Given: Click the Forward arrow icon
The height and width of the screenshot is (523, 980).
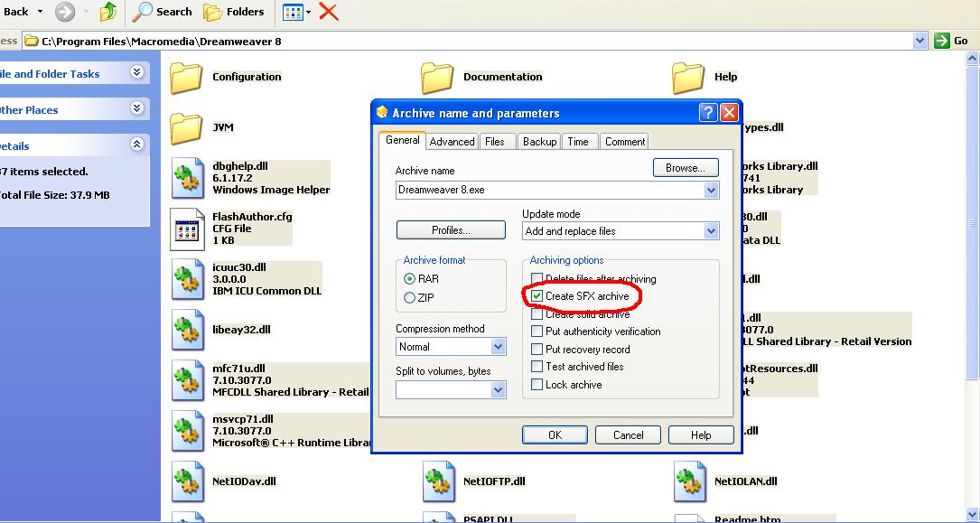Looking at the screenshot, I should [65, 11].
